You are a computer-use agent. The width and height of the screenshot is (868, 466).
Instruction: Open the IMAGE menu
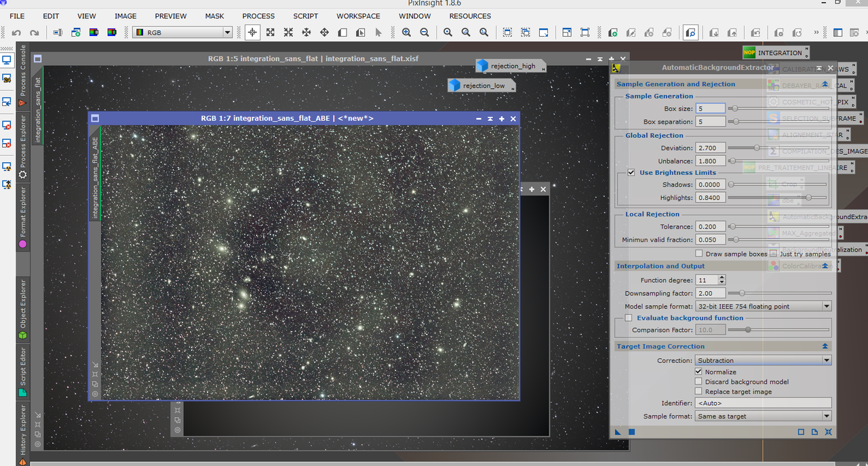(125, 16)
